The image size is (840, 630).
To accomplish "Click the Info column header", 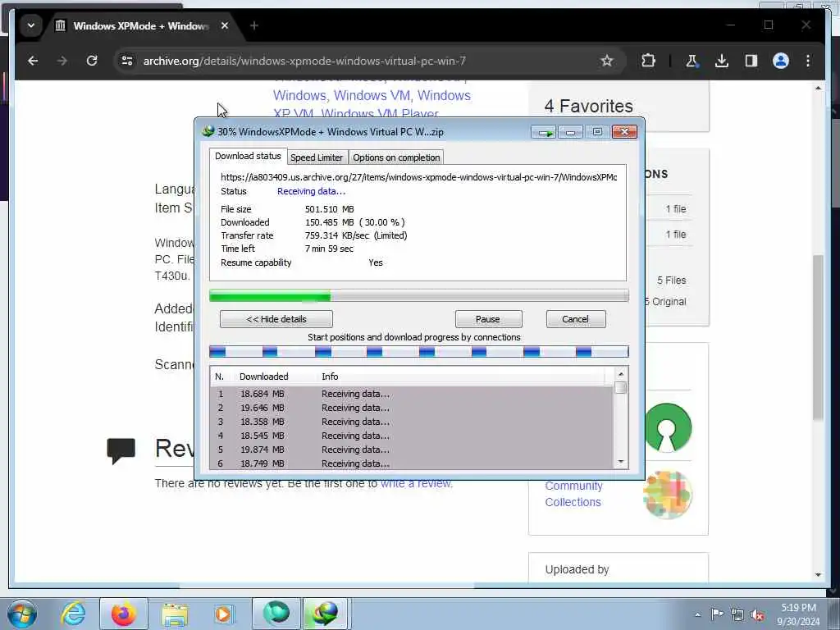I will (461, 377).
